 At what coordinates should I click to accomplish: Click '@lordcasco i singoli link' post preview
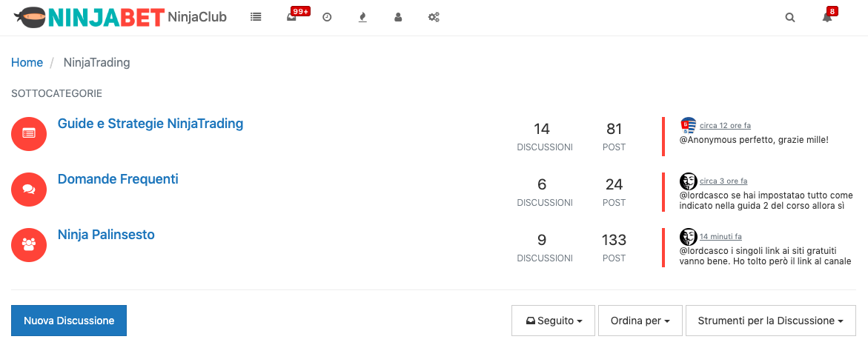click(x=765, y=256)
